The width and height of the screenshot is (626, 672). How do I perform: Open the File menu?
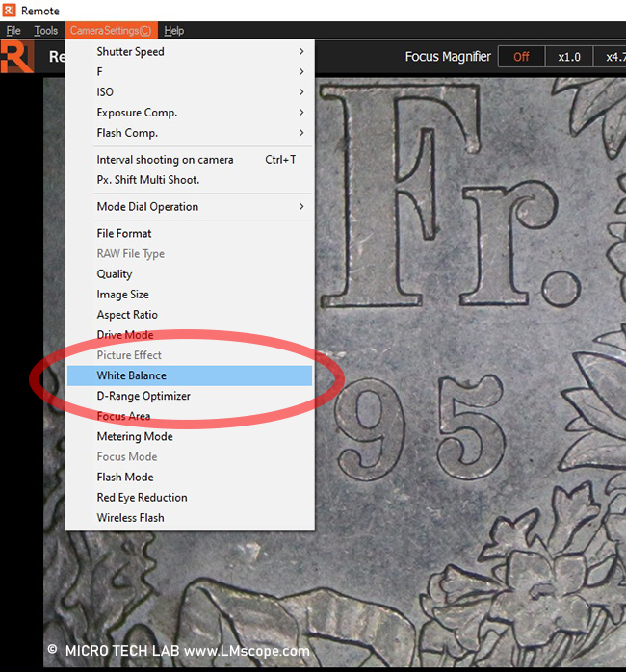pos(13,31)
